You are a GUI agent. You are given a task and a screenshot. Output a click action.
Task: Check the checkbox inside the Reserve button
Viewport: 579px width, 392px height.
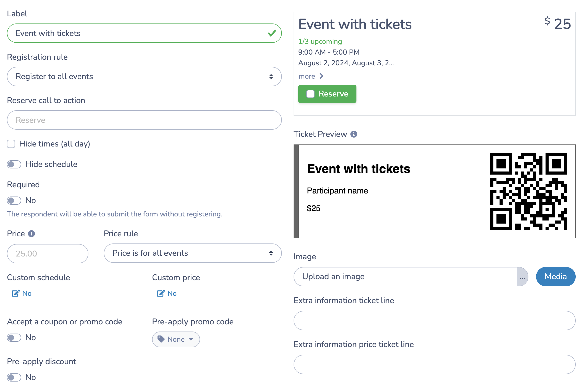click(310, 94)
